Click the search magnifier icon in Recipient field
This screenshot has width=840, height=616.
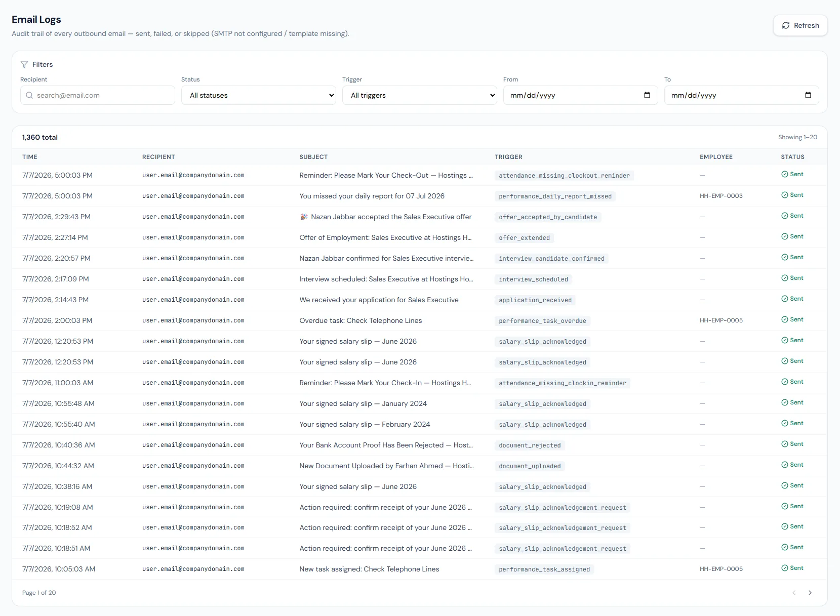tap(29, 95)
